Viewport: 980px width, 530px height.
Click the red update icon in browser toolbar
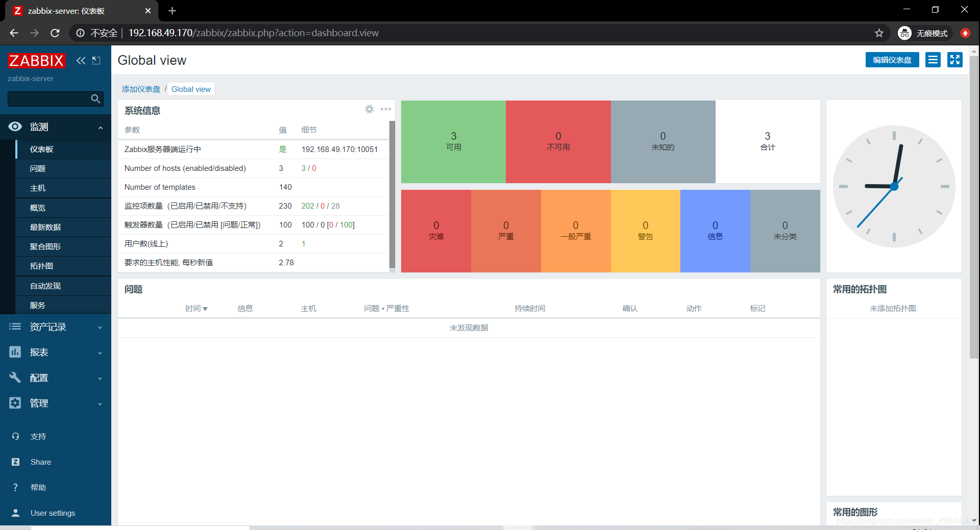click(965, 33)
